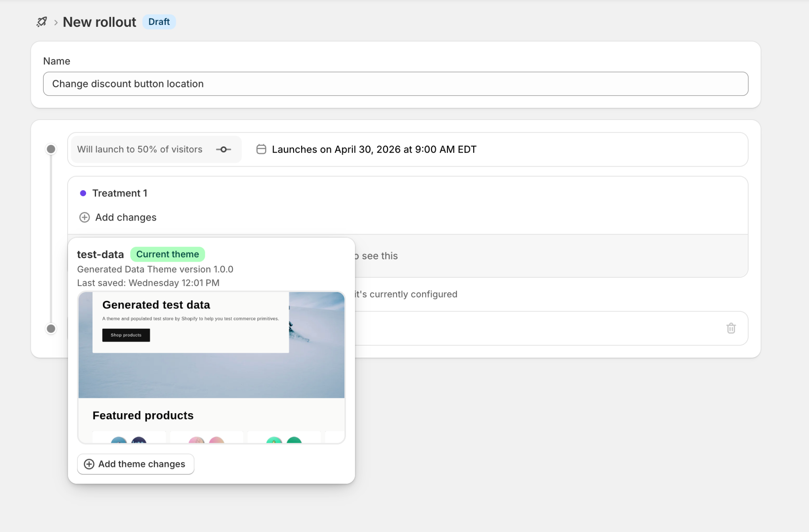This screenshot has height=532, width=809.
Task: Open launch date 'April 30, 2026' picker
Action: point(374,149)
